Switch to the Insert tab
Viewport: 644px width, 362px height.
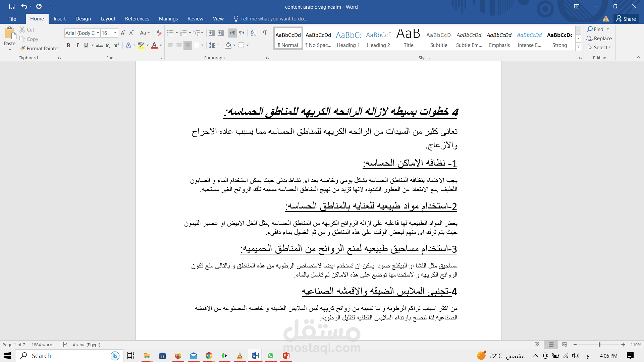[60, 19]
